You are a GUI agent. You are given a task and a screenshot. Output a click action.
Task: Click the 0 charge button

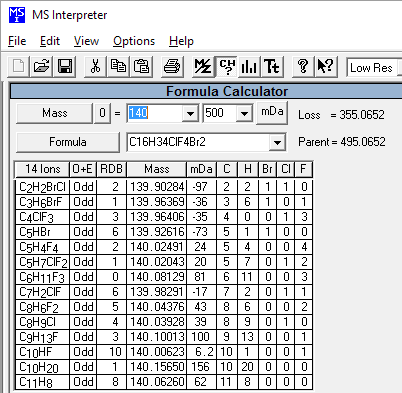(x=102, y=113)
